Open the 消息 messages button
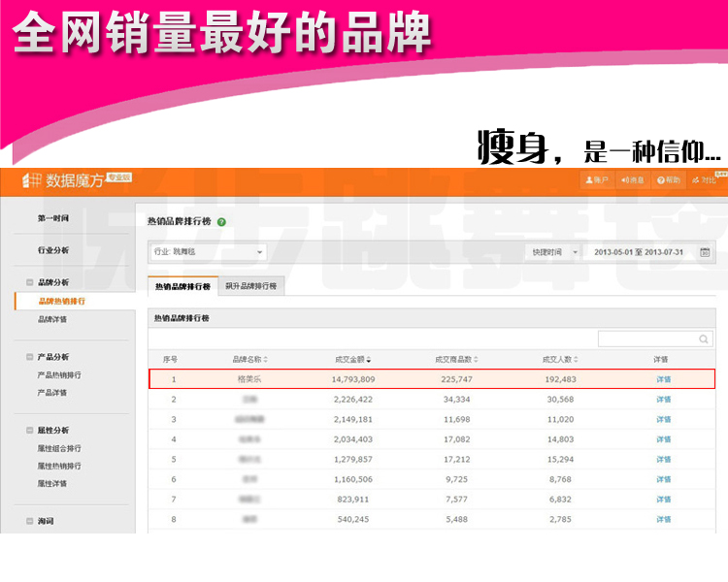This screenshot has width=728, height=582. [632, 180]
